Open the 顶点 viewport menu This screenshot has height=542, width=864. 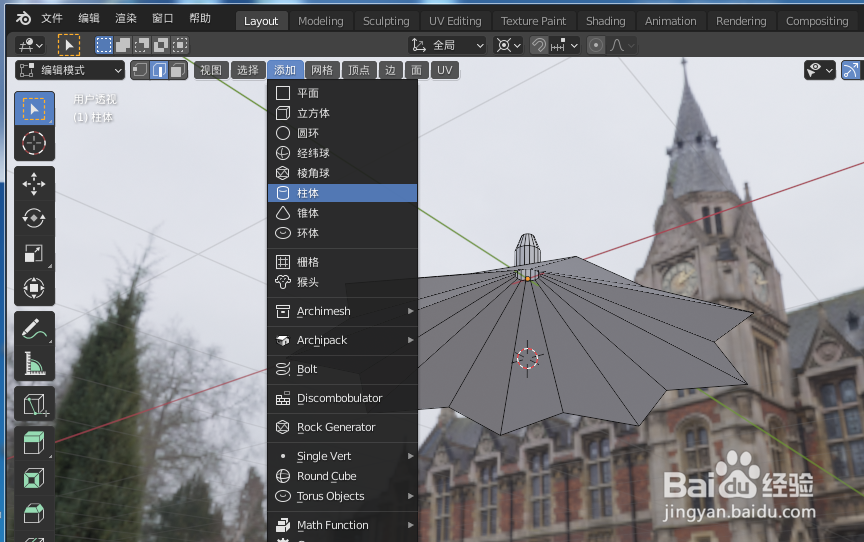coord(359,70)
